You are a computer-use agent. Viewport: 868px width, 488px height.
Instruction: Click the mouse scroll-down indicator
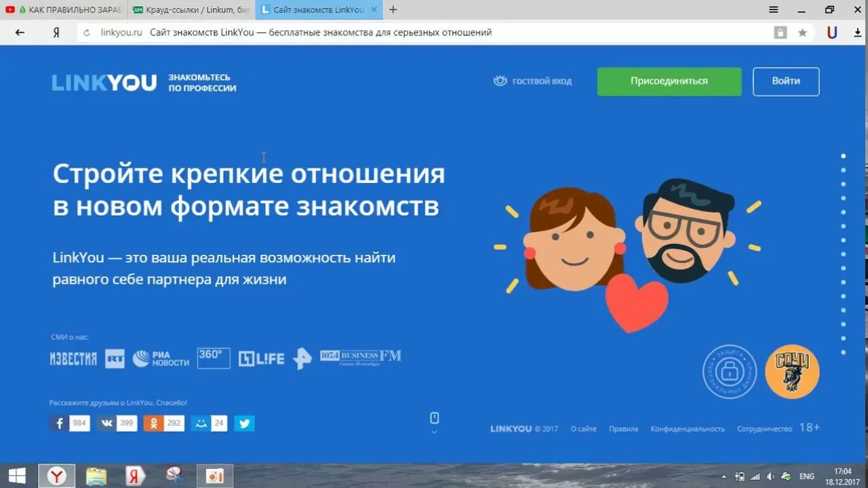(435, 422)
